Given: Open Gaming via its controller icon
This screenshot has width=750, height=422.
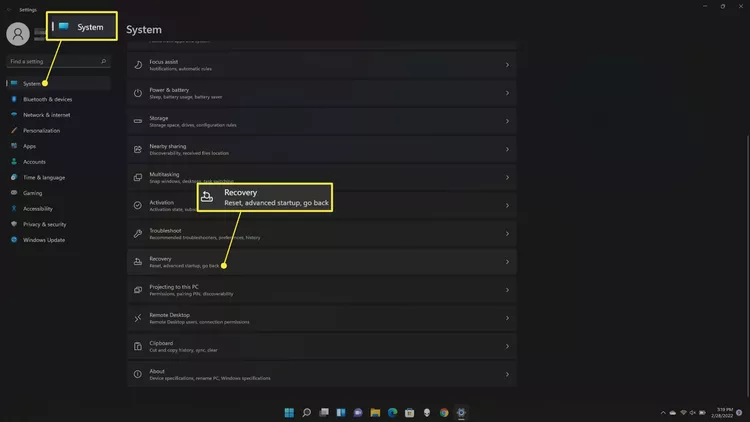Looking at the screenshot, I should point(14,193).
